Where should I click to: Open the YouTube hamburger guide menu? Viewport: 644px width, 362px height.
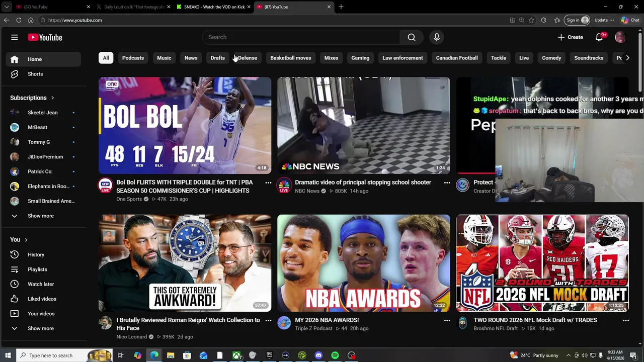click(15, 37)
